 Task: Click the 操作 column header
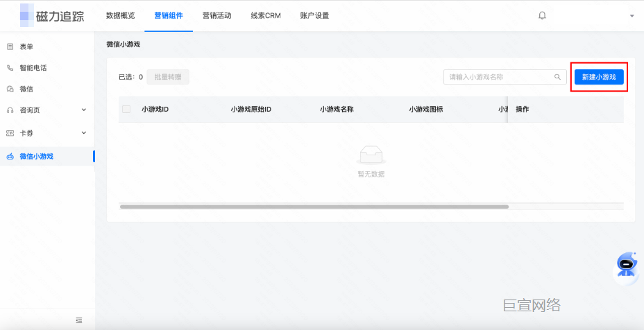523,110
